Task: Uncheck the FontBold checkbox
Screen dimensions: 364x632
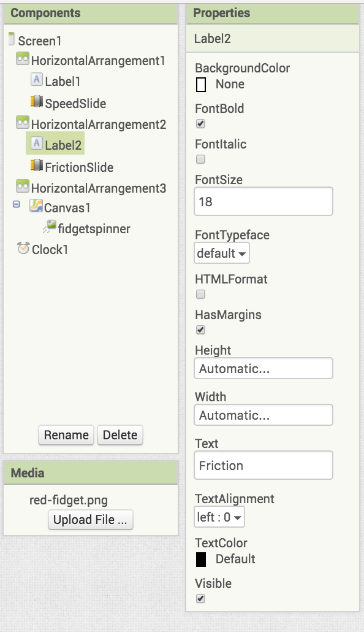Action: [x=200, y=124]
